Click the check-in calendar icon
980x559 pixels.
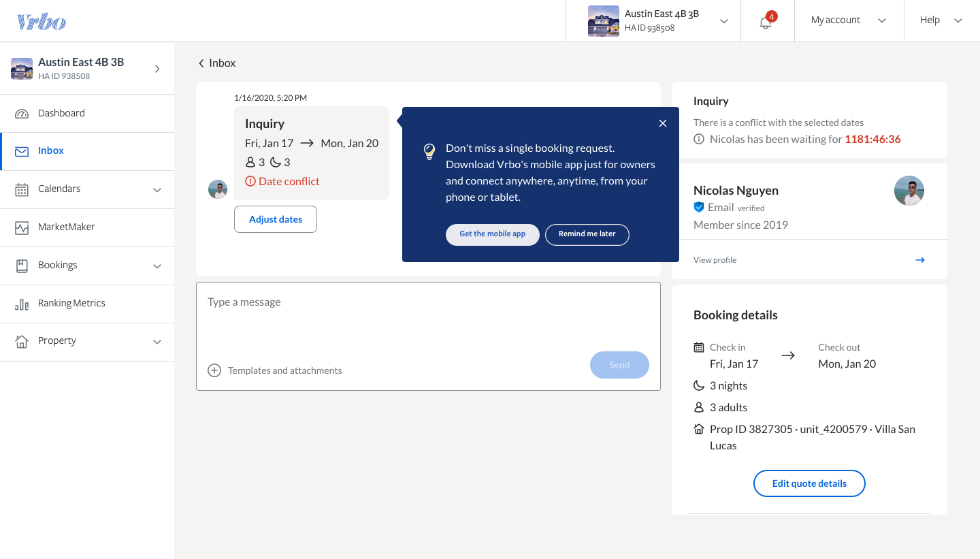(699, 347)
